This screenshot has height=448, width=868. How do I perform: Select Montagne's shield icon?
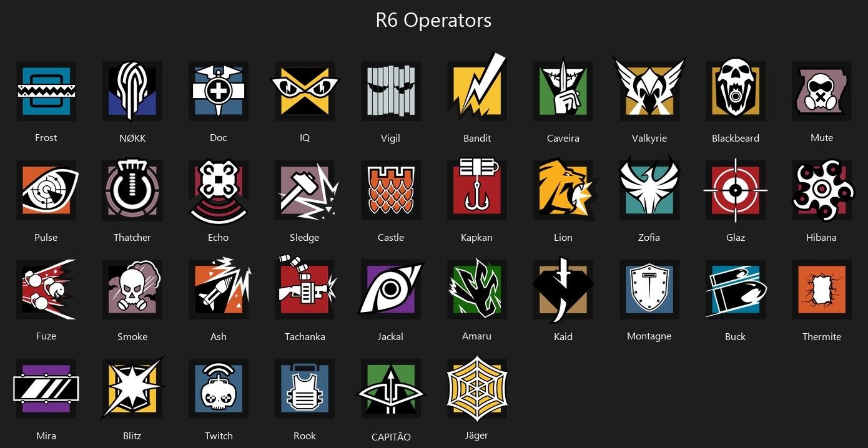point(649,290)
